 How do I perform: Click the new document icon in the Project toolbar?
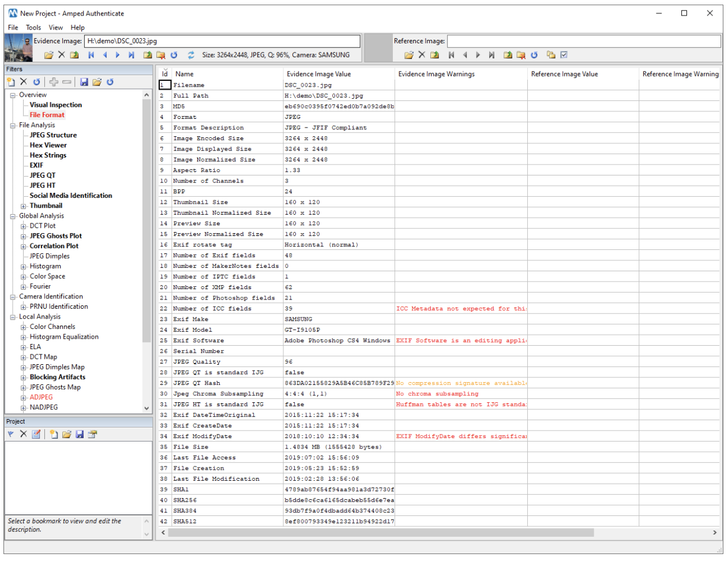pos(54,434)
